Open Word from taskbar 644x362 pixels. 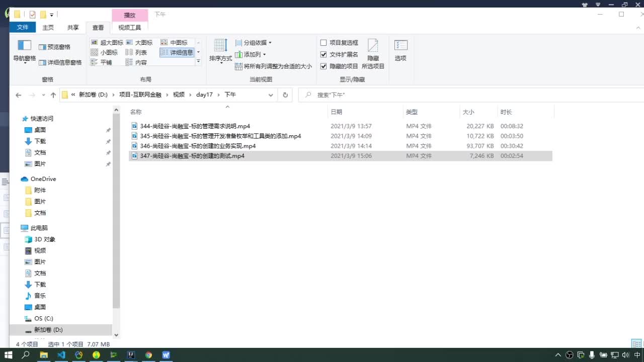(x=166, y=355)
